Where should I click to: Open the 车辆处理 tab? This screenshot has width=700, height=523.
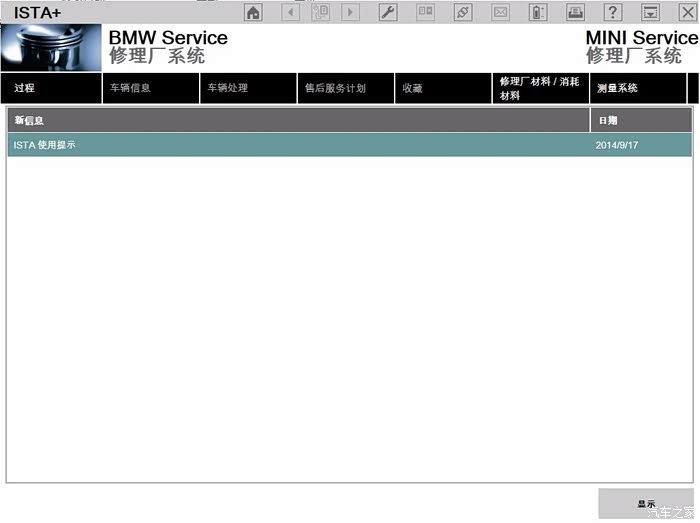click(248, 88)
